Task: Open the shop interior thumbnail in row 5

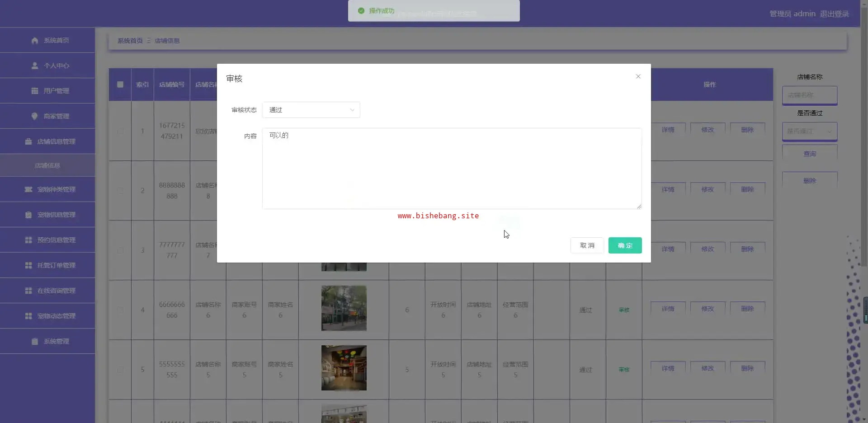Action: click(x=344, y=368)
